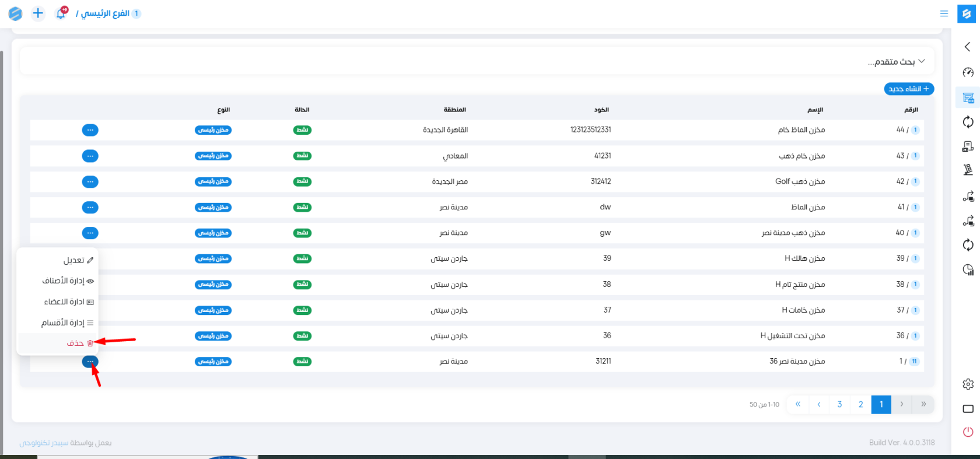Open the dashboard speedometer icon in sidebar
The width and height of the screenshot is (980, 459).
click(968, 72)
